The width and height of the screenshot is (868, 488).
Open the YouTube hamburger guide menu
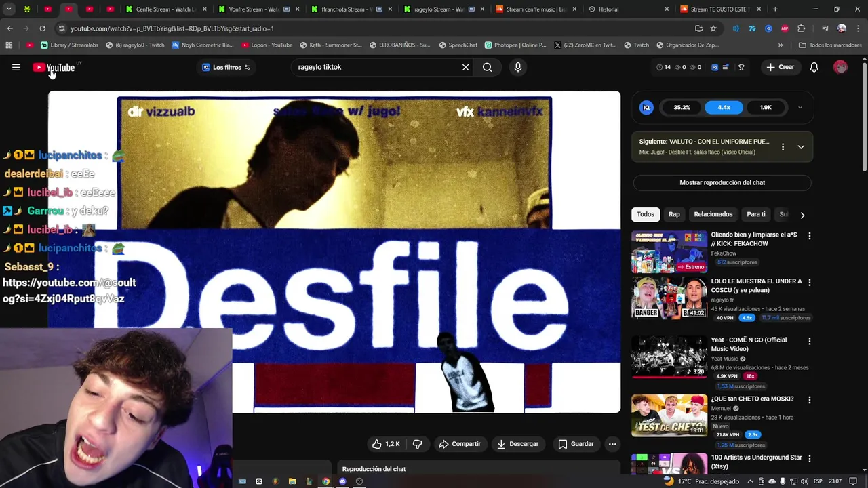(x=16, y=67)
